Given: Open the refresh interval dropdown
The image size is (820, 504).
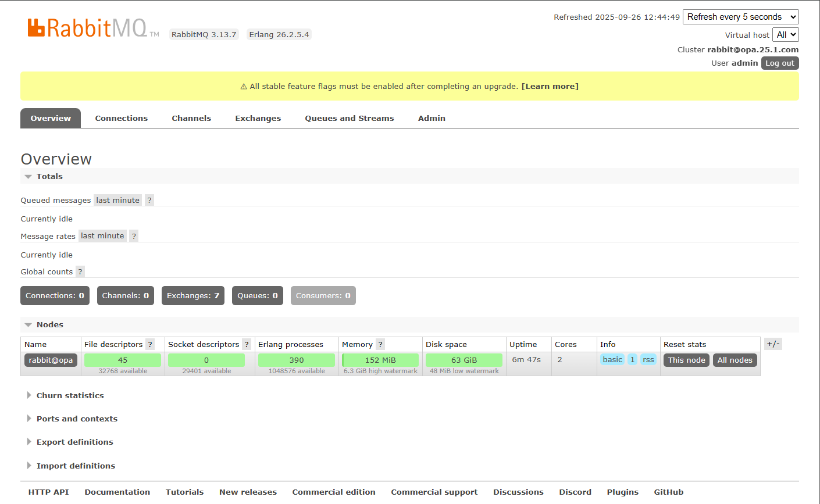Looking at the screenshot, I should coord(740,17).
